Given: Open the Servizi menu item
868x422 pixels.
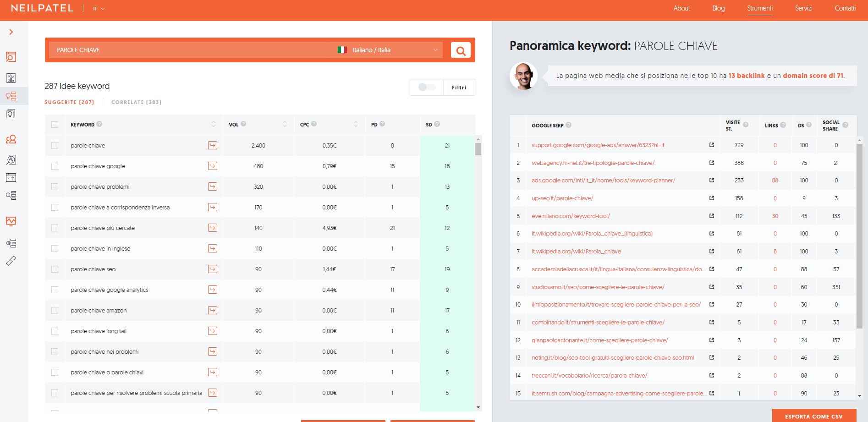Looking at the screenshot, I should (x=803, y=8).
